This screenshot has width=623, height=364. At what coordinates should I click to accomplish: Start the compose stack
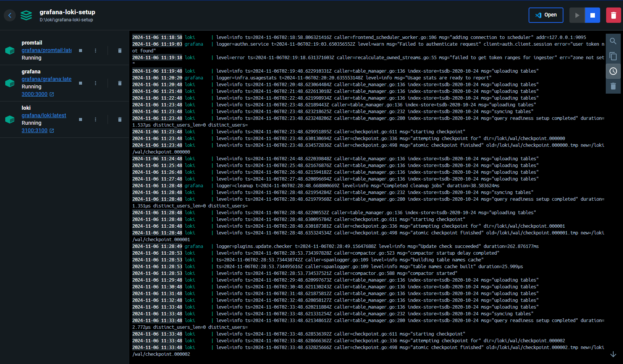tap(577, 15)
